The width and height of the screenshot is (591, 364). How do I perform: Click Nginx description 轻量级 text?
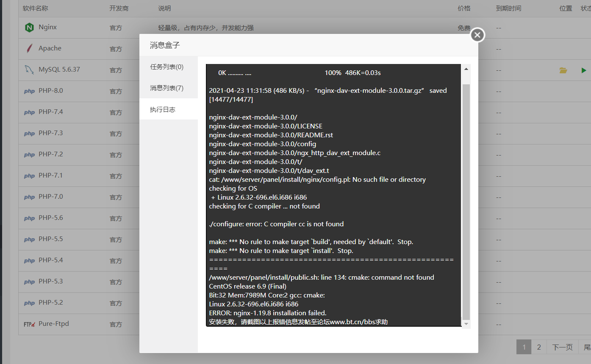point(206,28)
